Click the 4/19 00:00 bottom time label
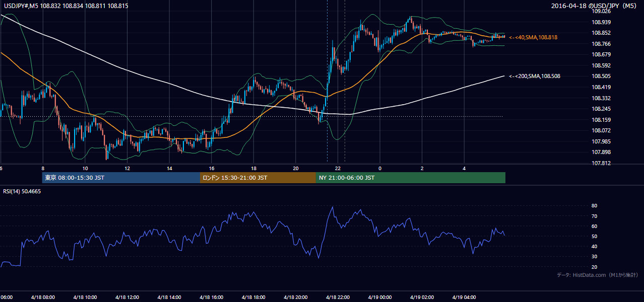The height and width of the screenshot is (302, 644). tap(379, 297)
